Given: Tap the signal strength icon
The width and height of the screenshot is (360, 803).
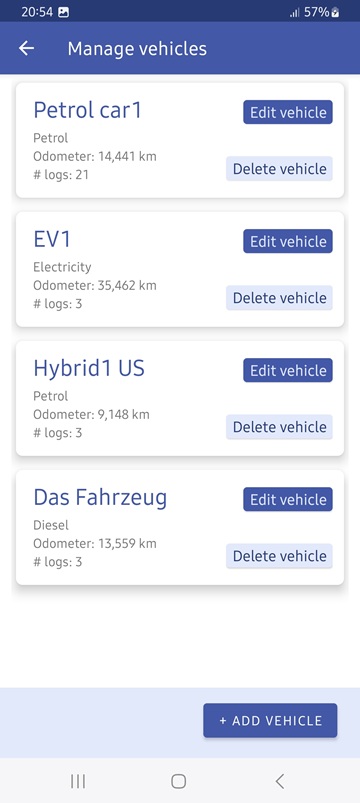Looking at the screenshot, I should coord(294,13).
